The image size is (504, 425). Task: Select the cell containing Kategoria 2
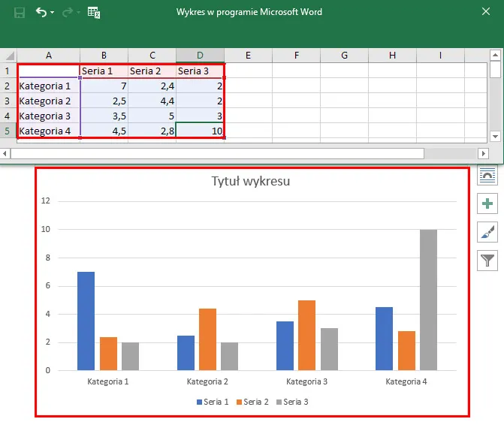pos(48,101)
